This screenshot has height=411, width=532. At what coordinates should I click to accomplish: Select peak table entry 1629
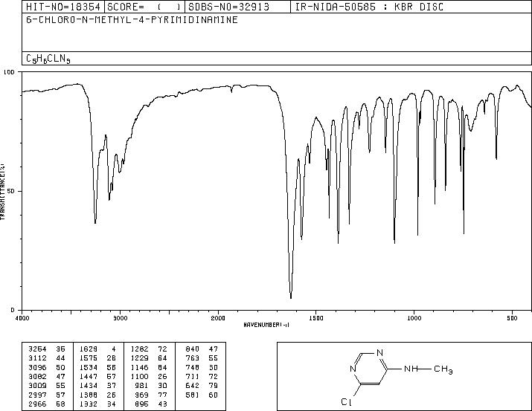click(89, 349)
